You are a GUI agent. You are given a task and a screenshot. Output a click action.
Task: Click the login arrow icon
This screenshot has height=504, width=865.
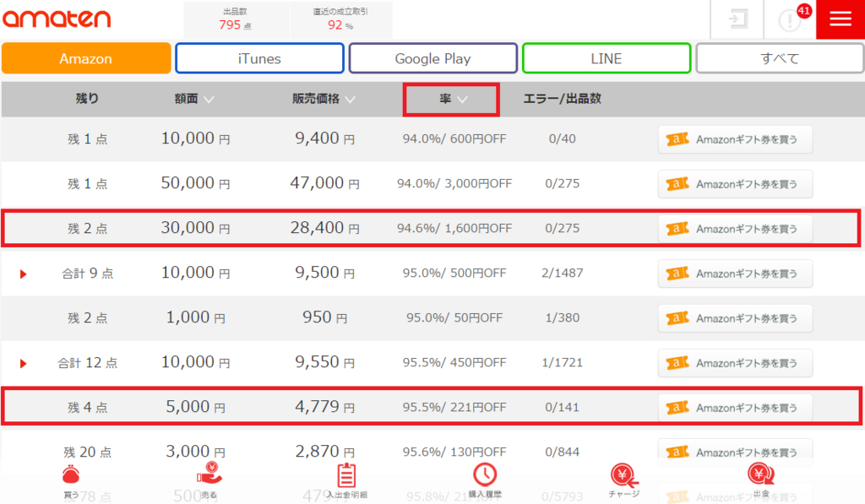pyautogui.click(x=737, y=19)
